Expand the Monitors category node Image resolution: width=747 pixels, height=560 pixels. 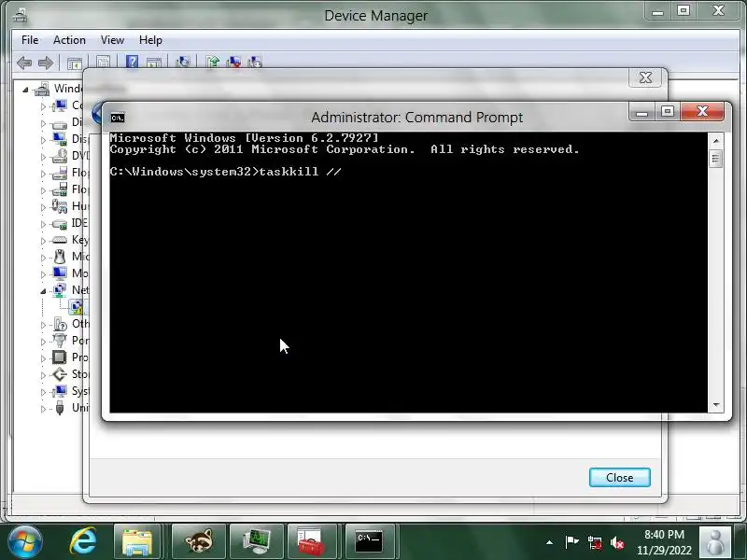click(x=43, y=274)
